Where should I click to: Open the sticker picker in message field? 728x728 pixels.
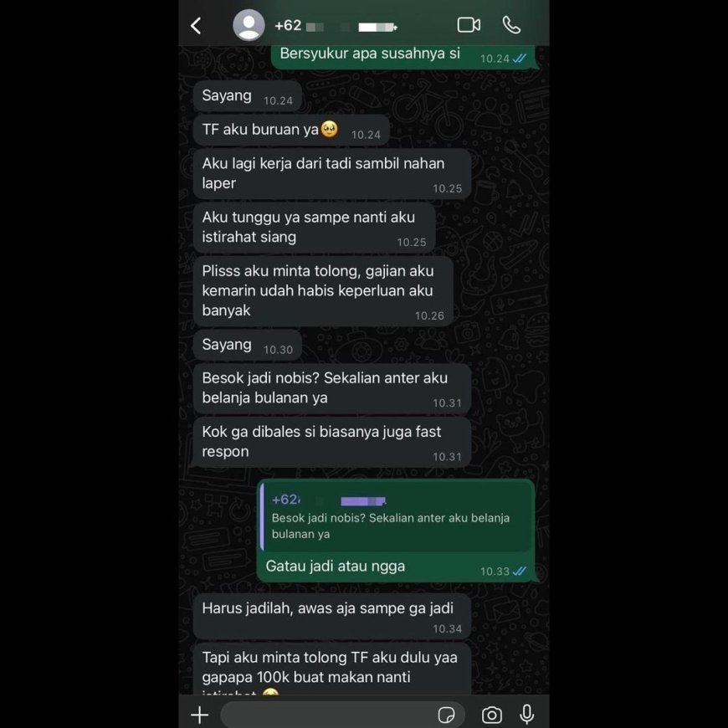tap(446, 715)
